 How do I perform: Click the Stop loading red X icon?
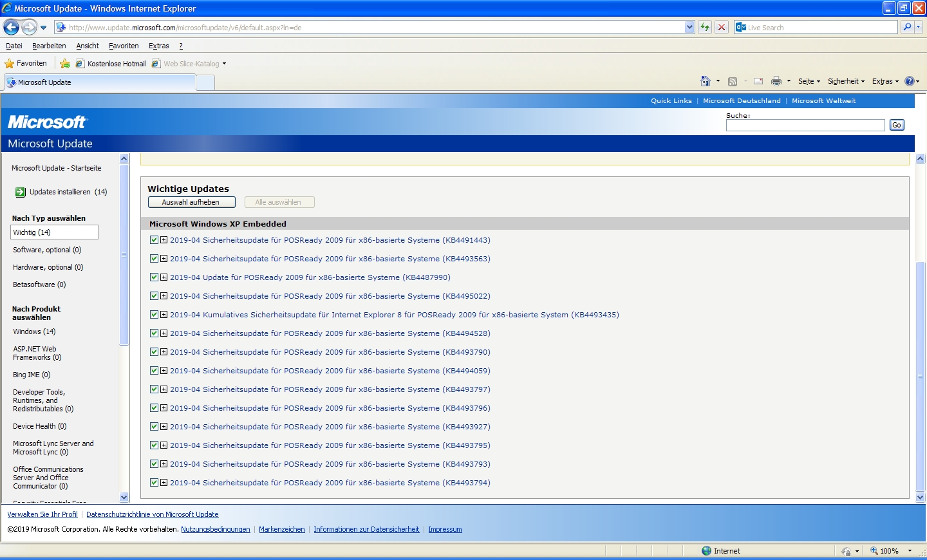(722, 27)
